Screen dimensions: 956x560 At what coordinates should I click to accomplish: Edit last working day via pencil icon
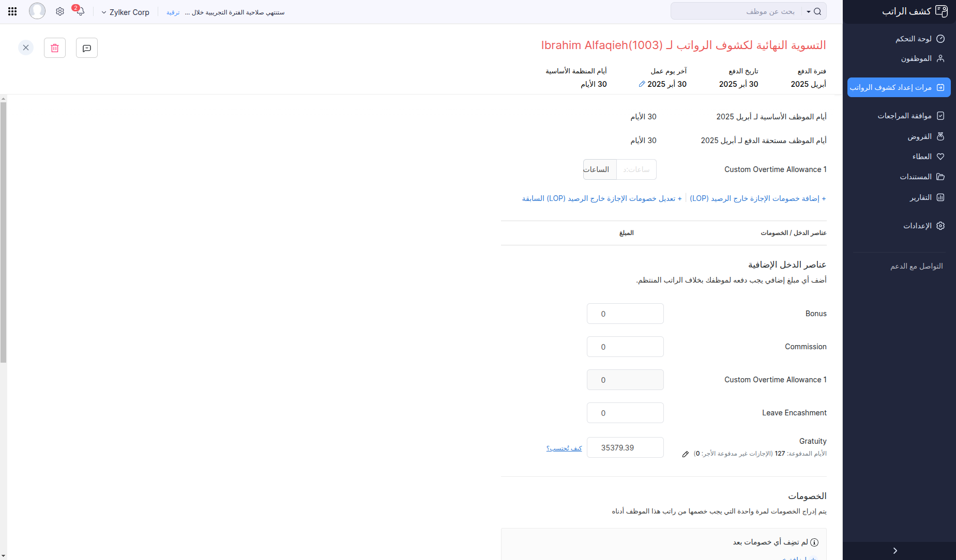point(642,84)
